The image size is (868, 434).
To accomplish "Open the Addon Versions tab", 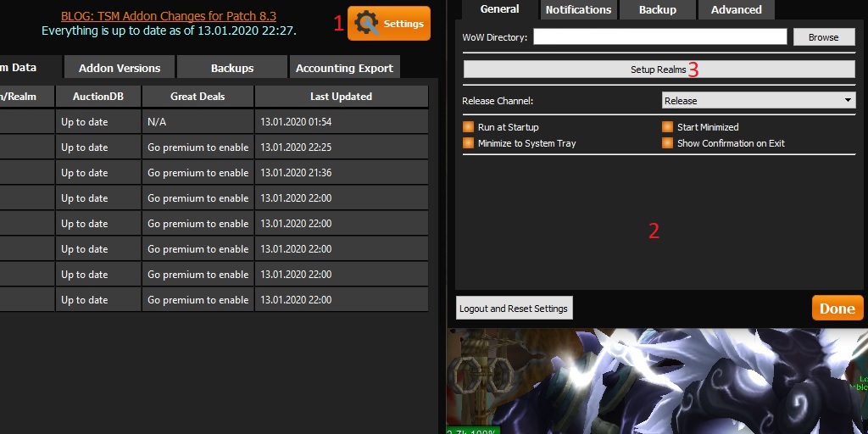I will (x=119, y=68).
